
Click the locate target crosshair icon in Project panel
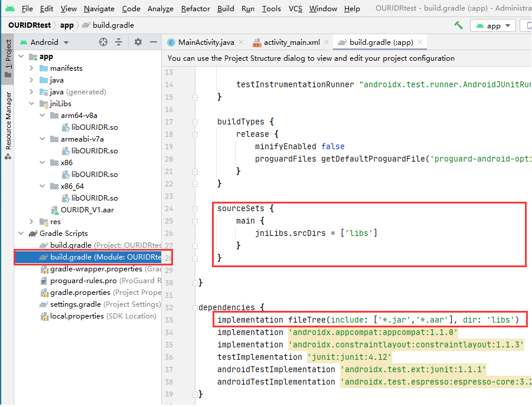point(103,42)
